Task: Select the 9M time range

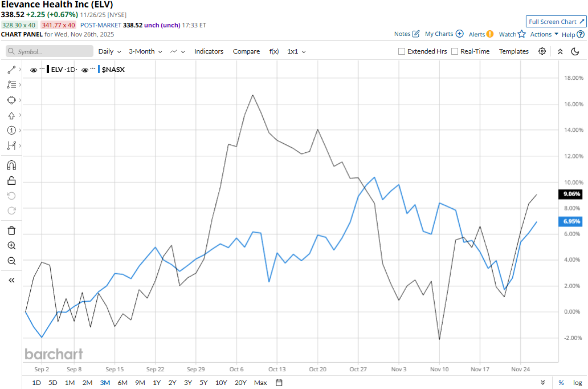Action: 140,383
